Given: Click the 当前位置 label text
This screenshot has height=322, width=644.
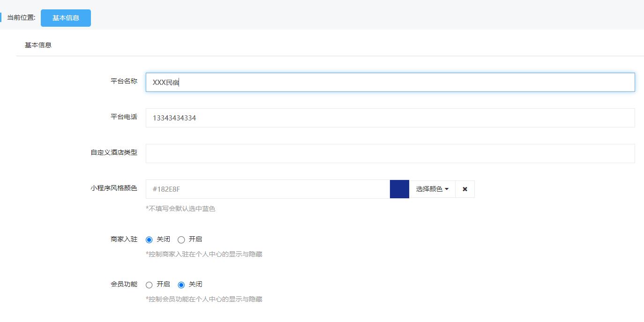Looking at the screenshot, I should point(21,18).
